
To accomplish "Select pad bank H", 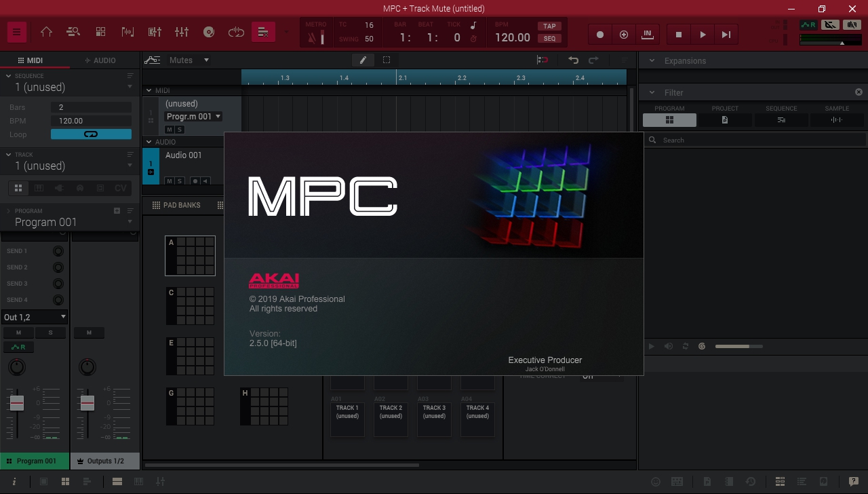I will tap(264, 406).
